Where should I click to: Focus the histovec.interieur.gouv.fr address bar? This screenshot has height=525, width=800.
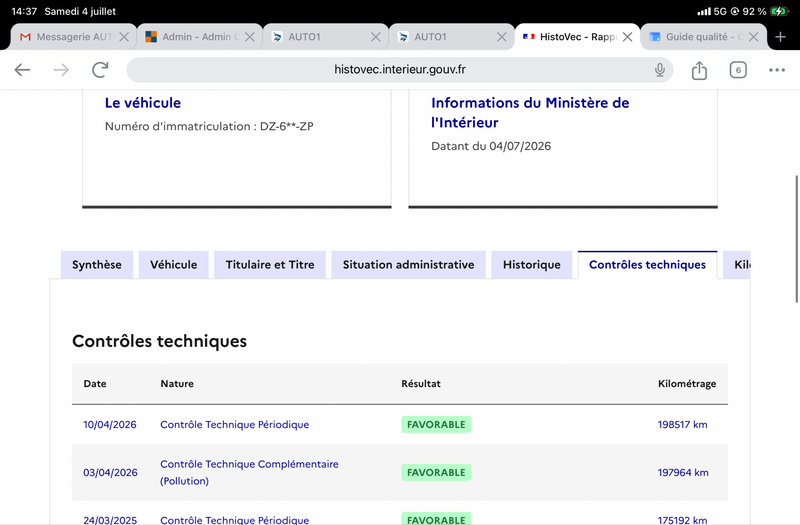(399, 70)
